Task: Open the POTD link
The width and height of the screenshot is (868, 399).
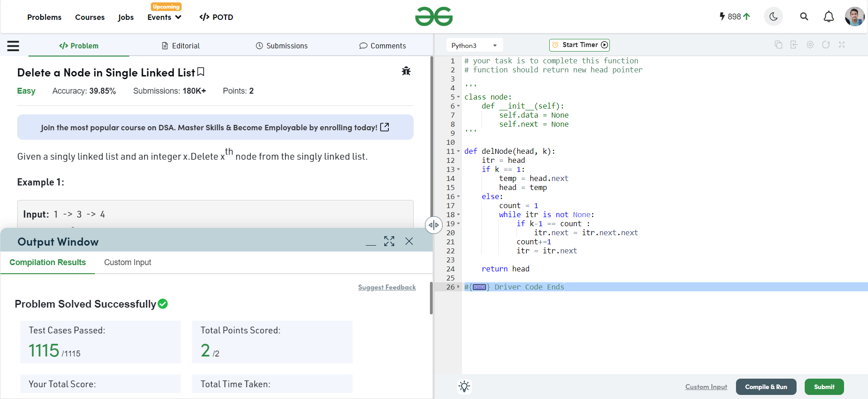Action: 216,17
